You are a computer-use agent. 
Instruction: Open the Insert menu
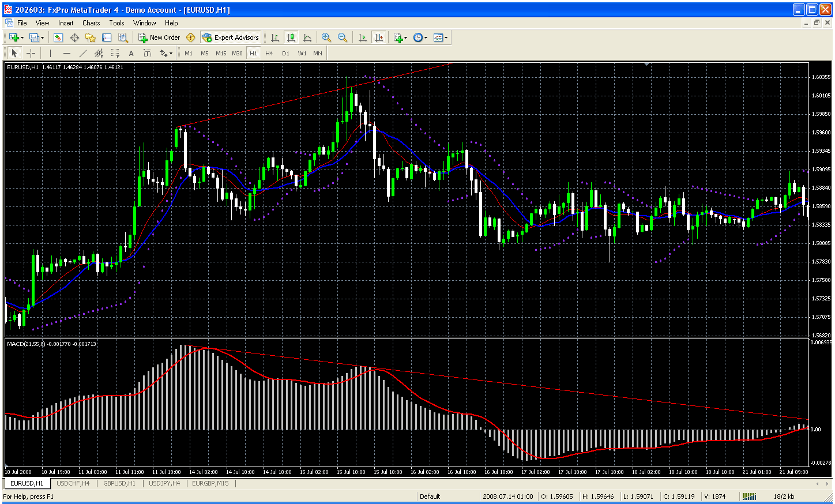66,23
